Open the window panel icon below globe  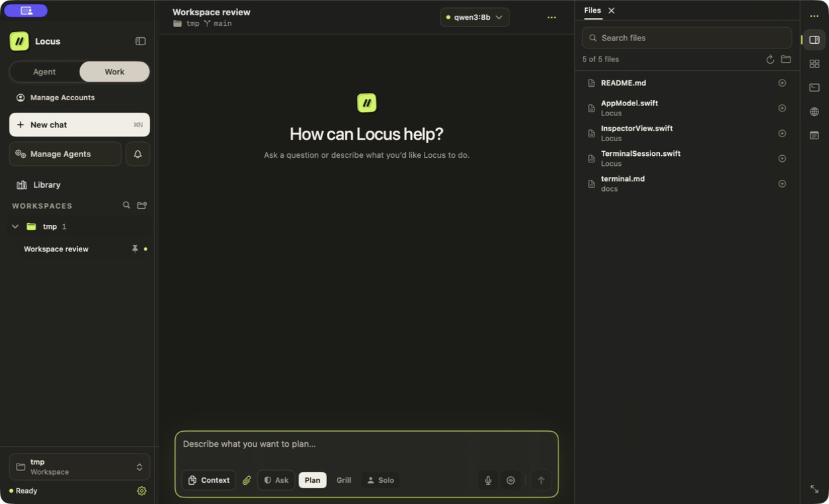coord(814,135)
